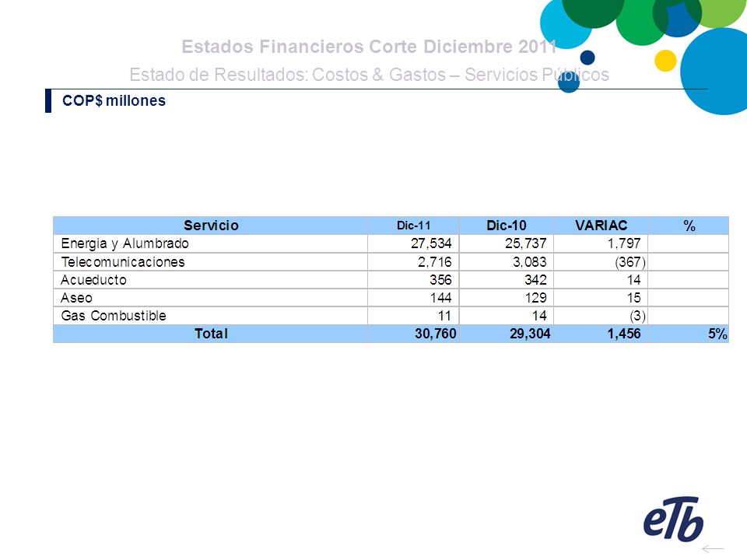Click the back arrow icon below the logo
747x560 pixels.
713,549
